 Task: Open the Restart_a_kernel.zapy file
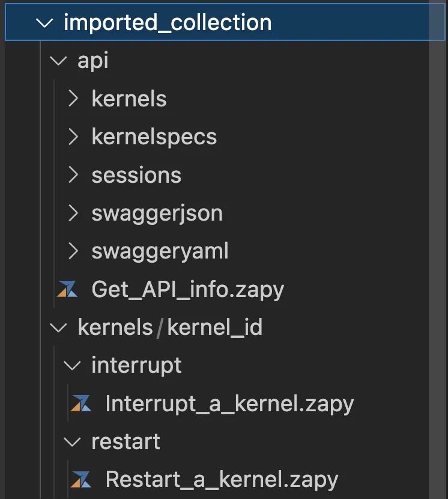coord(222,479)
